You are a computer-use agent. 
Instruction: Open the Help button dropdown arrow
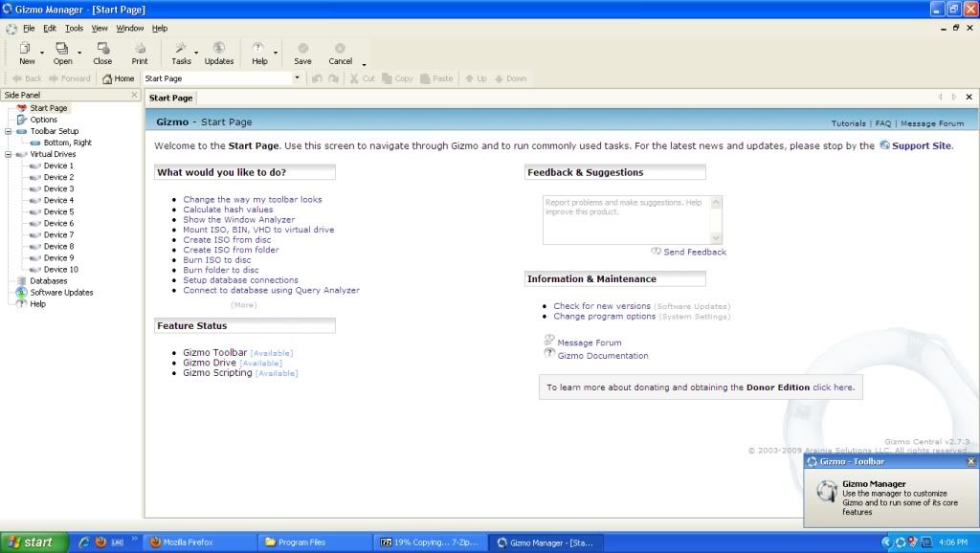(275, 54)
